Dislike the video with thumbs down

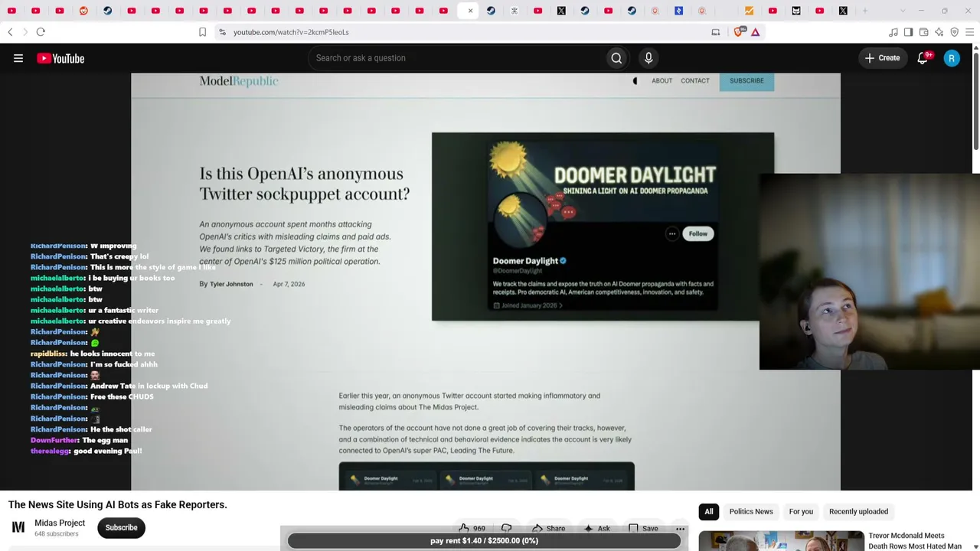point(507,528)
